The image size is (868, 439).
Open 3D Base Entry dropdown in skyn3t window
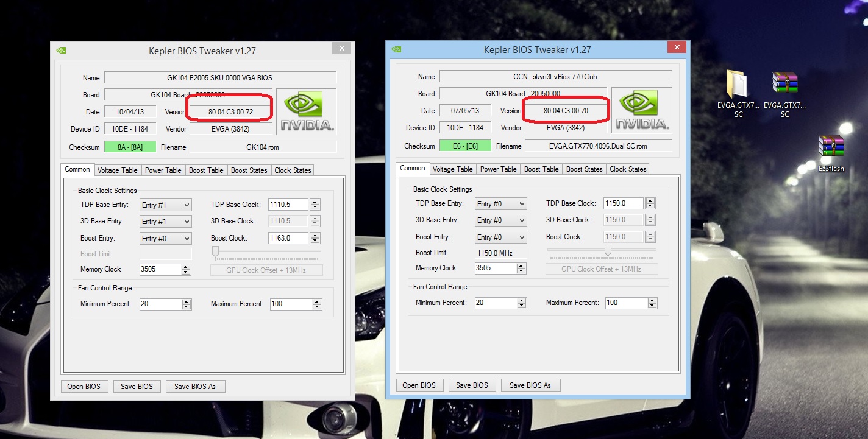501,220
